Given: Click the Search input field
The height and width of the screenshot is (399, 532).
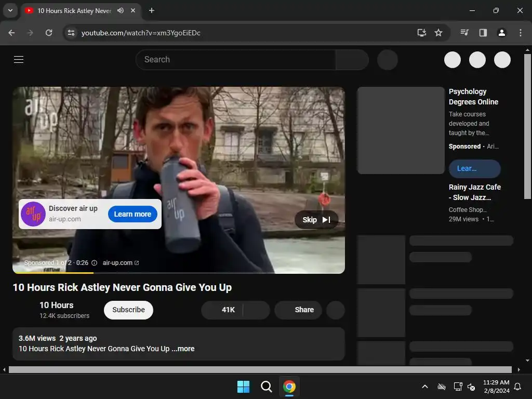Looking at the screenshot, I should coord(236,60).
